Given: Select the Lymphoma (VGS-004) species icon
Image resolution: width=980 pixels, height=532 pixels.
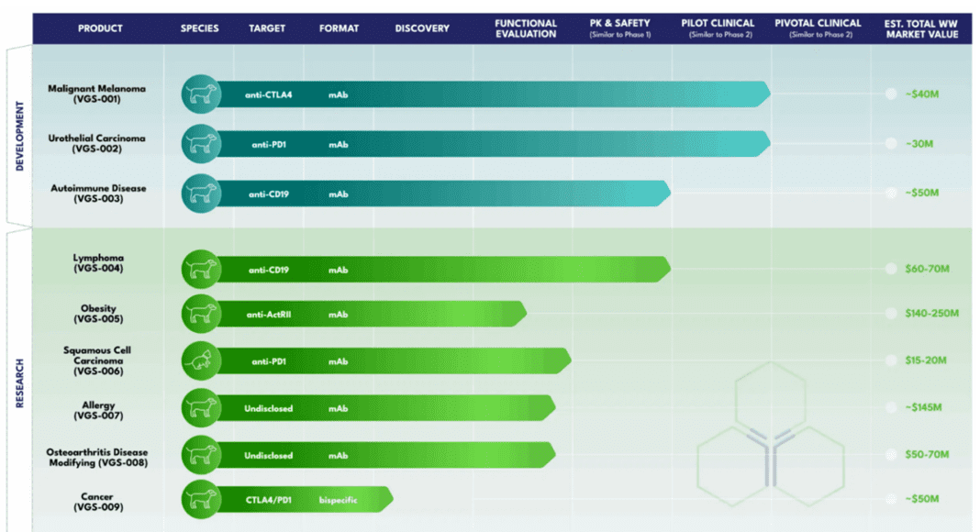Looking at the screenshot, I should 200,269.
